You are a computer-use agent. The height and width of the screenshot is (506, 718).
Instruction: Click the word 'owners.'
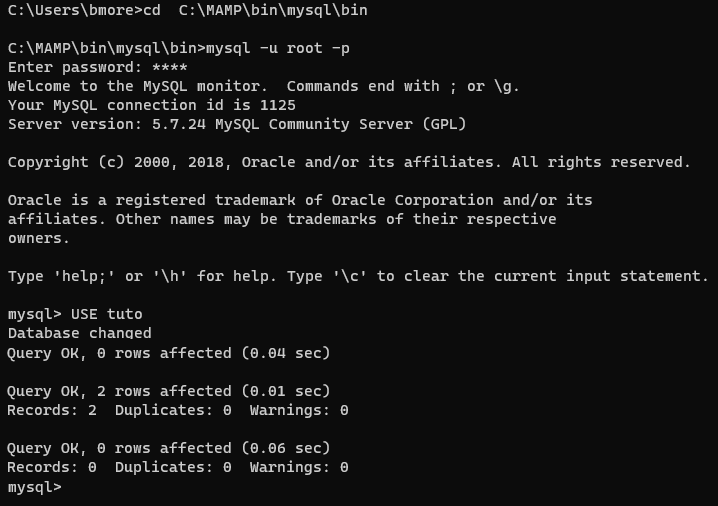coord(39,238)
